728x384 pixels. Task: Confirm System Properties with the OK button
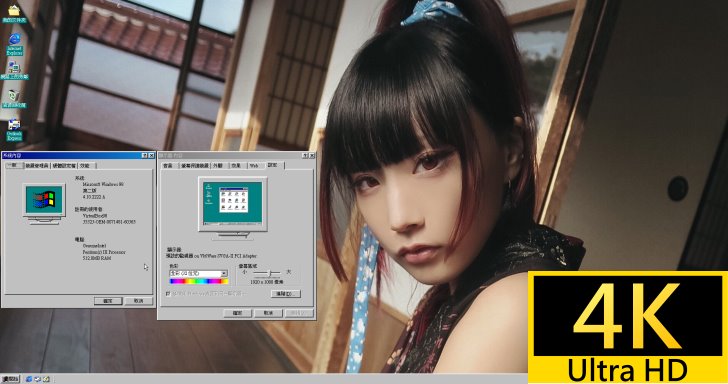108,301
